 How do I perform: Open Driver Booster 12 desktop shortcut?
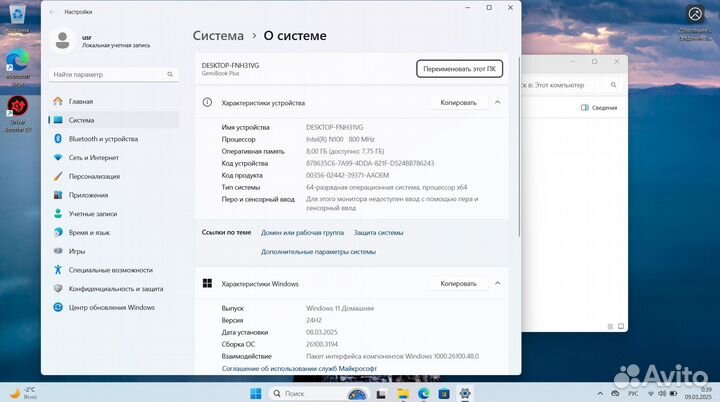click(17, 114)
